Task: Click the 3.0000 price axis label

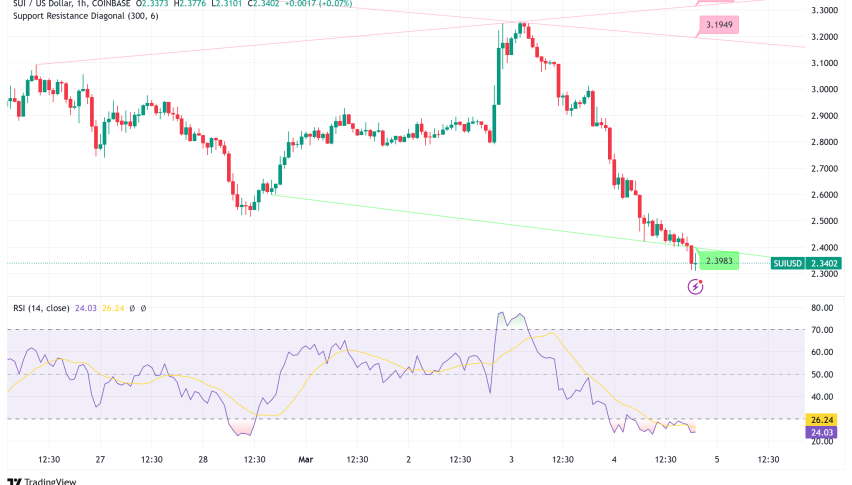Action: (x=824, y=89)
